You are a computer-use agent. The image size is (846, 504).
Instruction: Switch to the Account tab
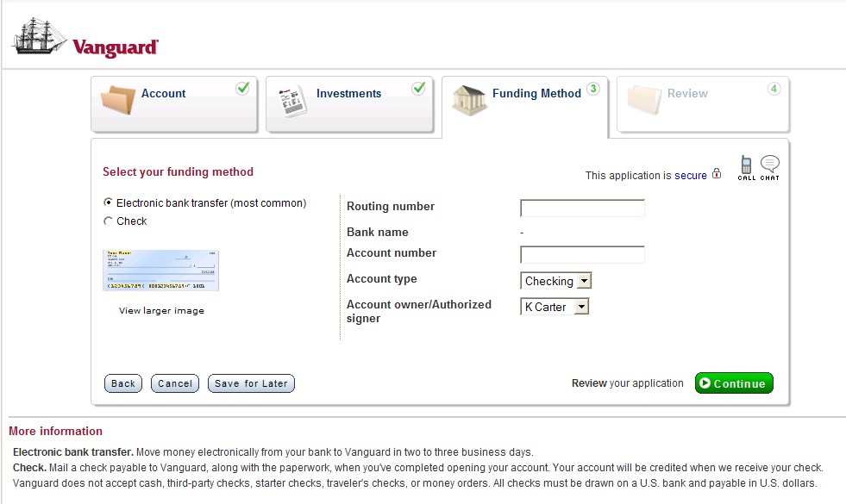[x=164, y=94]
